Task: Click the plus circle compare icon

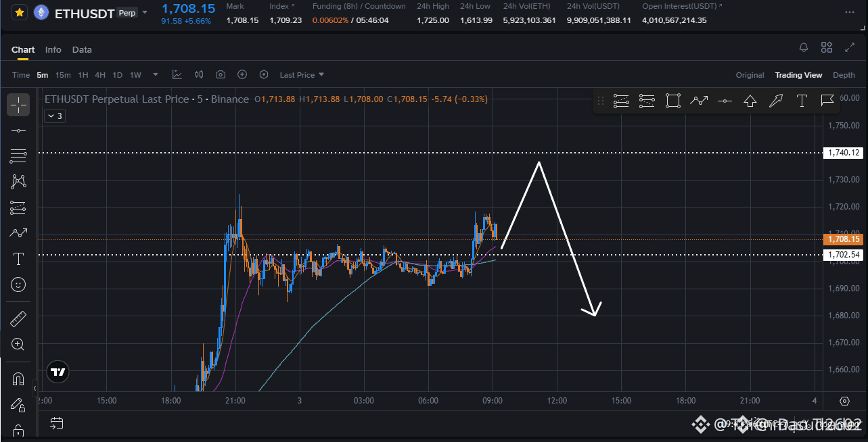Action: (242, 75)
